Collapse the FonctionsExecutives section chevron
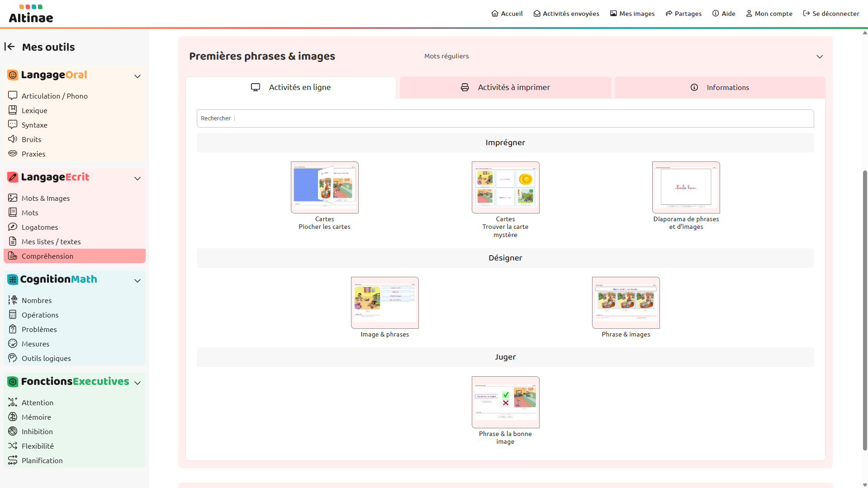 point(138,383)
